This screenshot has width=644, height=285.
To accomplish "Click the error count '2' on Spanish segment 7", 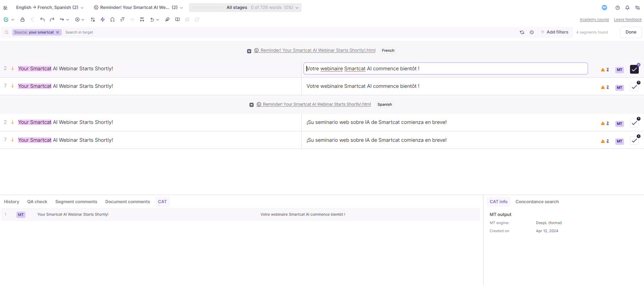I will tap(608, 141).
